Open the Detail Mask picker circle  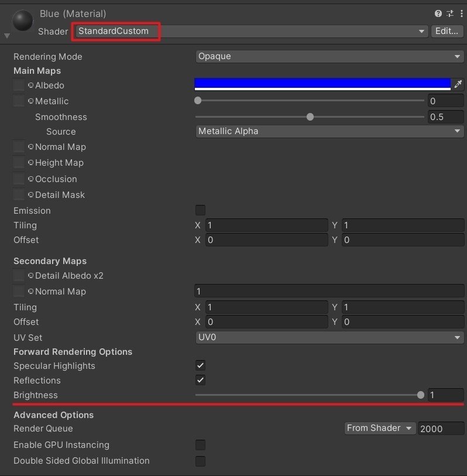coord(30,195)
